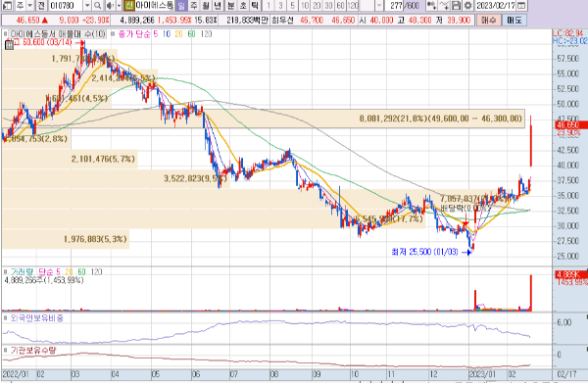Click the panel layout icon at toolbar start
This screenshot has height=383, width=588.
tap(8, 5)
